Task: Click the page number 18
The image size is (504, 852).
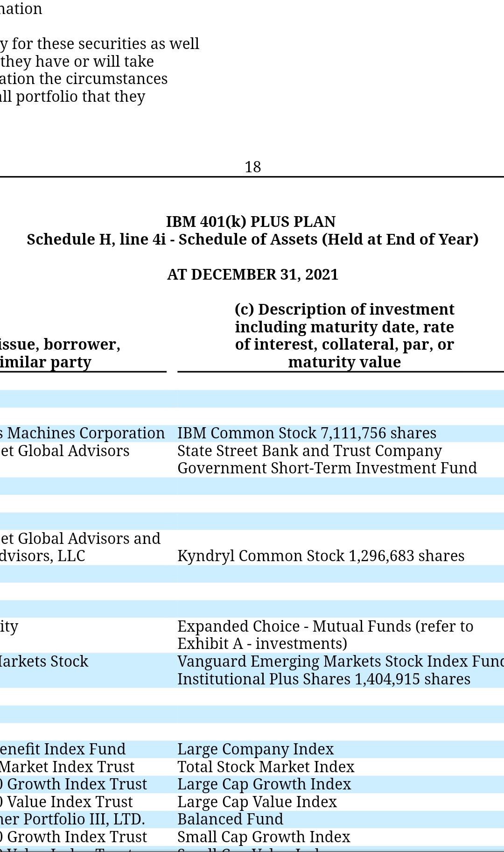Action: click(x=252, y=167)
